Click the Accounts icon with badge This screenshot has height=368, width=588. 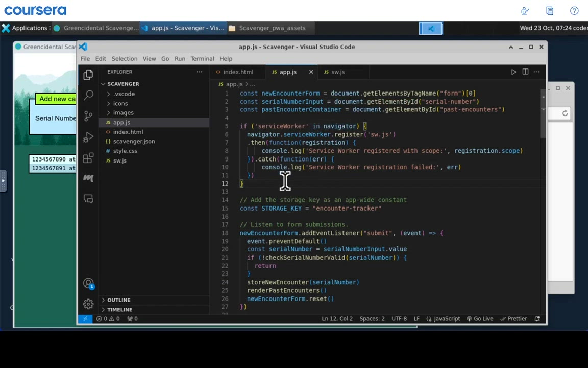click(88, 284)
